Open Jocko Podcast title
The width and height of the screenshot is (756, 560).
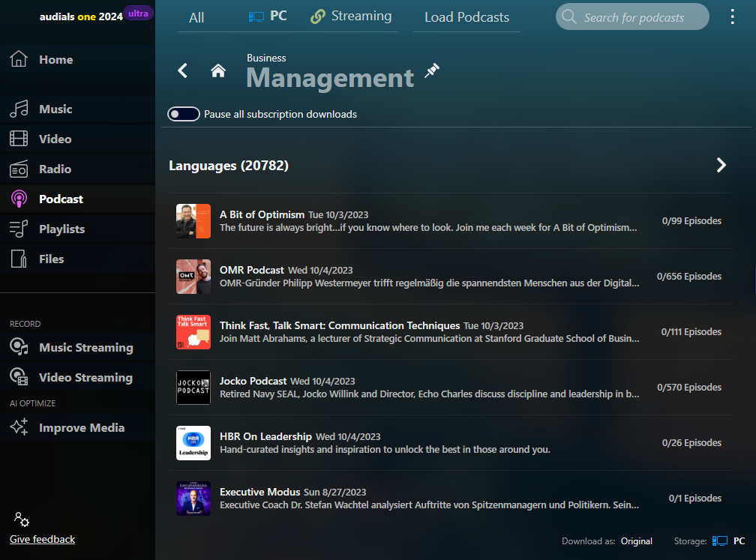[253, 381]
